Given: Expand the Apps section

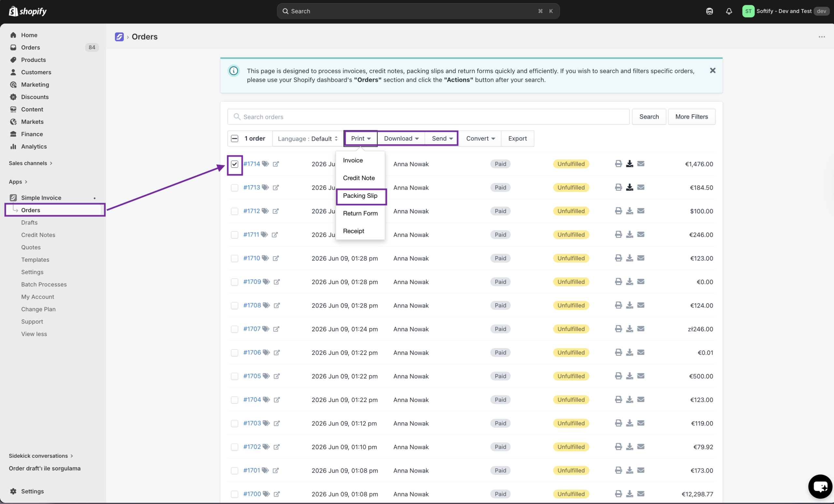Looking at the screenshot, I should pyautogui.click(x=18, y=182).
